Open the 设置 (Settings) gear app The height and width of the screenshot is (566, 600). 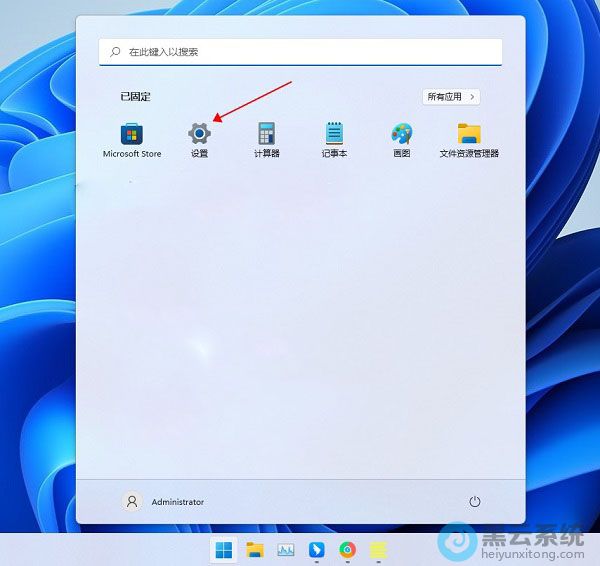199,135
